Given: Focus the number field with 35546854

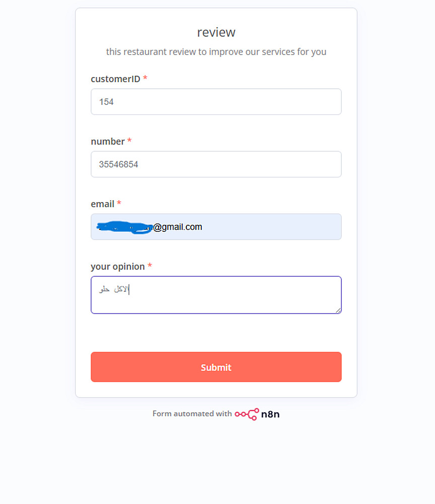Looking at the screenshot, I should [216, 164].
